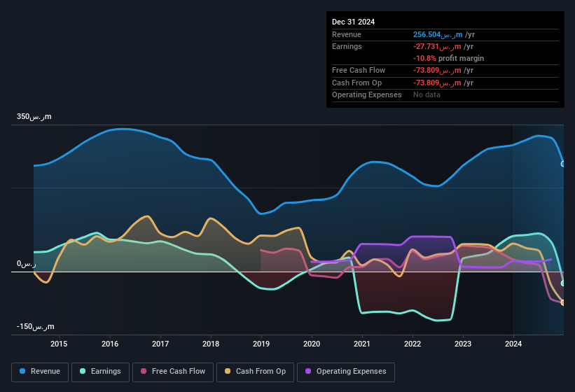This screenshot has height=392, width=575.
Task: Toggle the Free Cash Flow legend button
Action: coord(173,372)
